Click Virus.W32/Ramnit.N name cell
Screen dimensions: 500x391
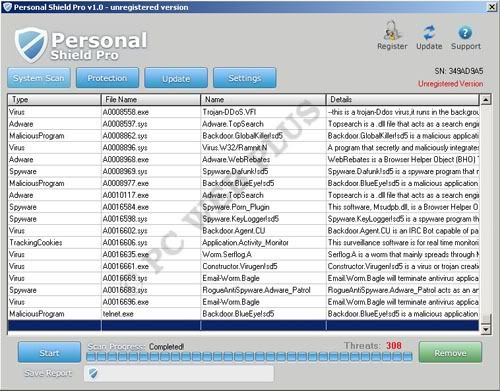[x=263, y=148]
